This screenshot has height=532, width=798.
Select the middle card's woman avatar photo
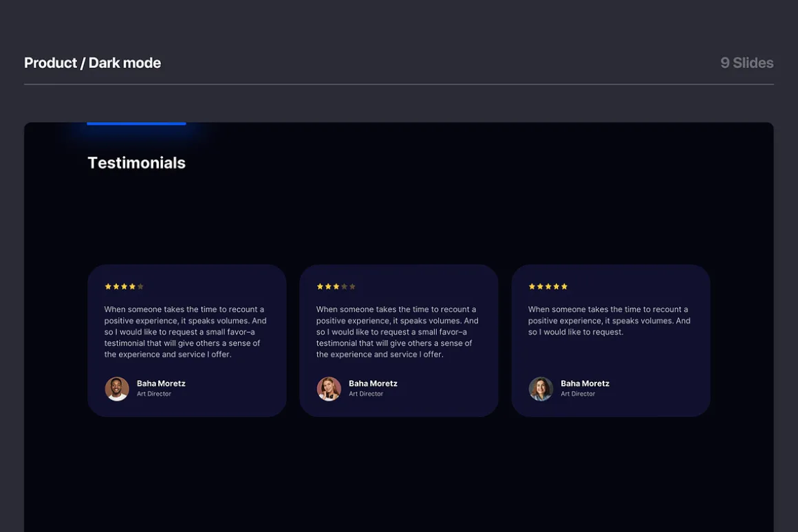[x=329, y=388]
